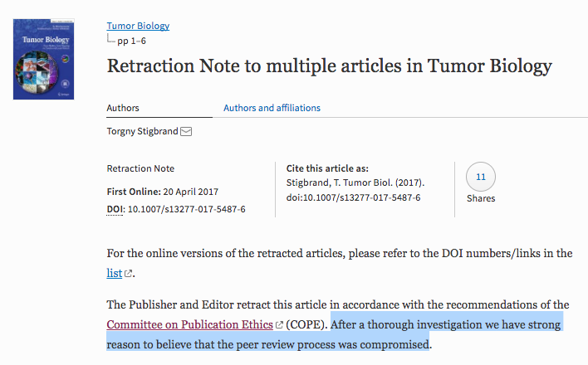This screenshot has width=588, height=365.
Task: Click the Cite this article as heading
Action: coord(327,168)
